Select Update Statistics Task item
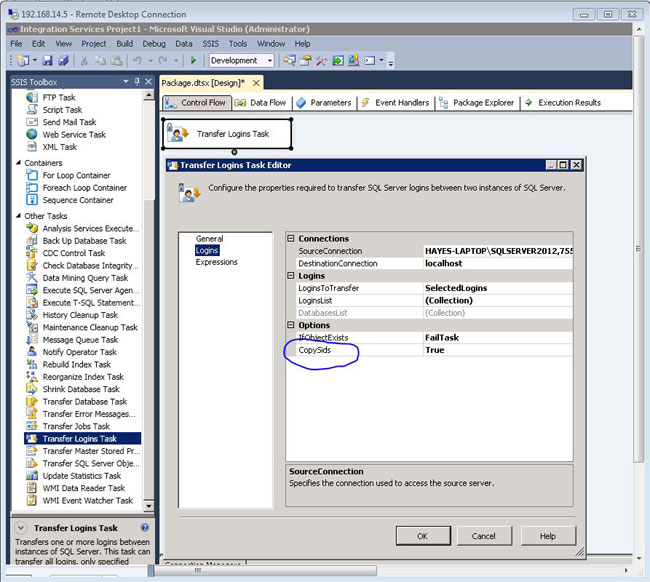This screenshot has height=582, width=650. [x=82, y=476]
